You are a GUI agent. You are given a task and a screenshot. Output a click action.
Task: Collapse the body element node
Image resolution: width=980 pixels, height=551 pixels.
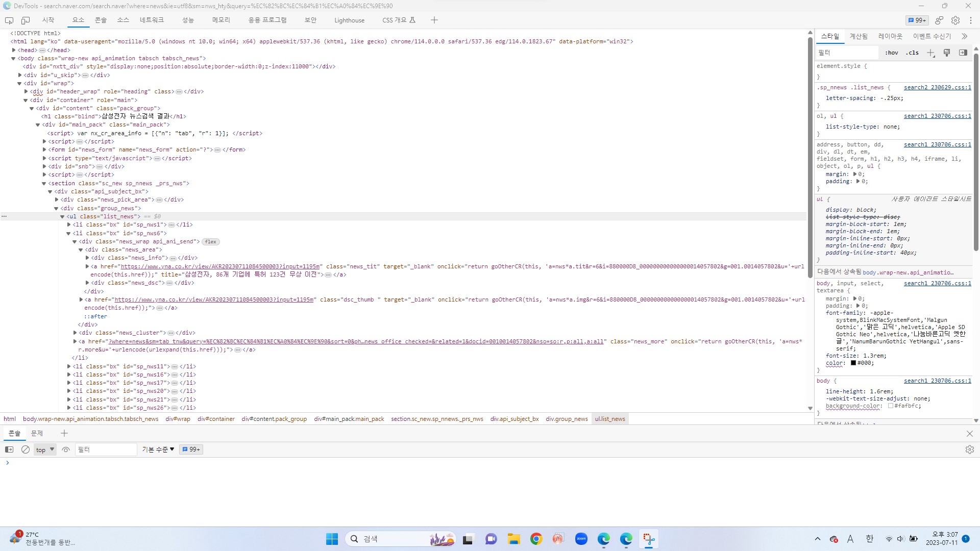[14, 59]
